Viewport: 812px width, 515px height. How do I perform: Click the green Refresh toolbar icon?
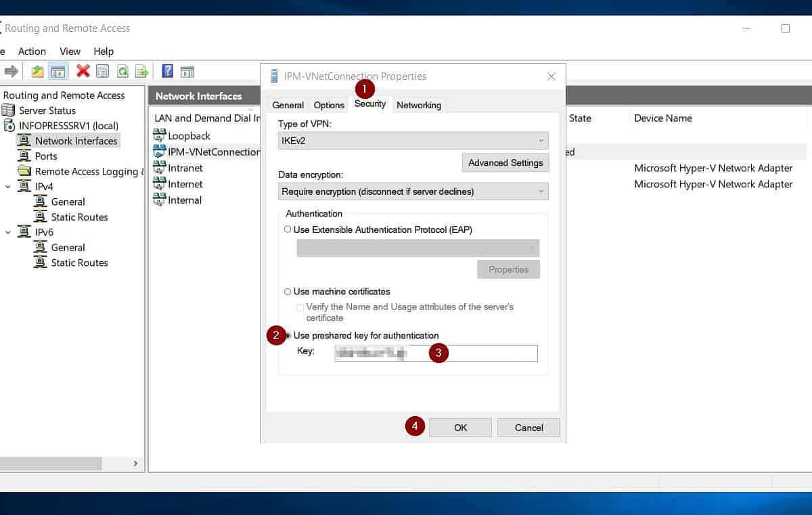122,71
